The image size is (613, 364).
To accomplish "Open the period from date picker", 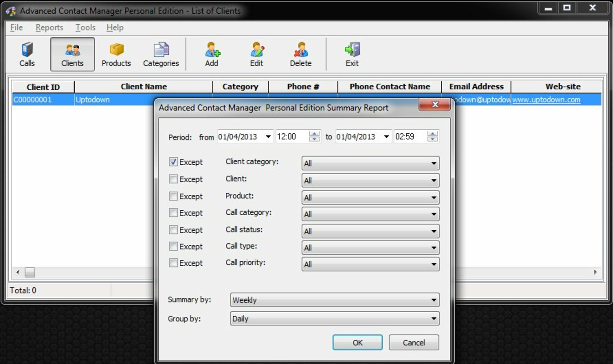I will [268, 136].
